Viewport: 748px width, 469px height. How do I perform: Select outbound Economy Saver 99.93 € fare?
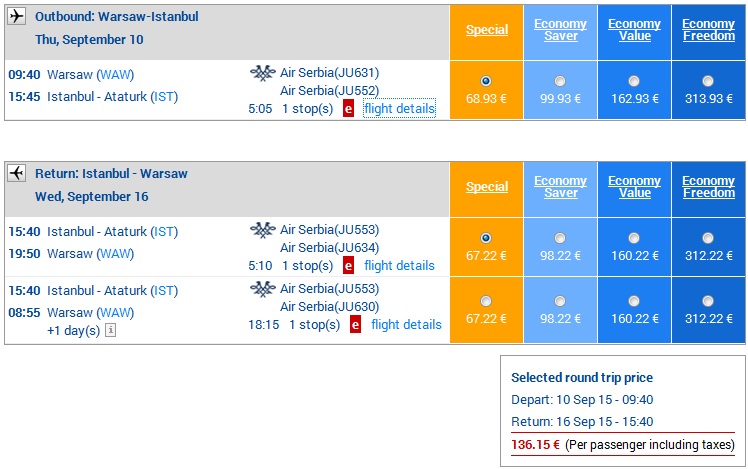pos(560,81)
